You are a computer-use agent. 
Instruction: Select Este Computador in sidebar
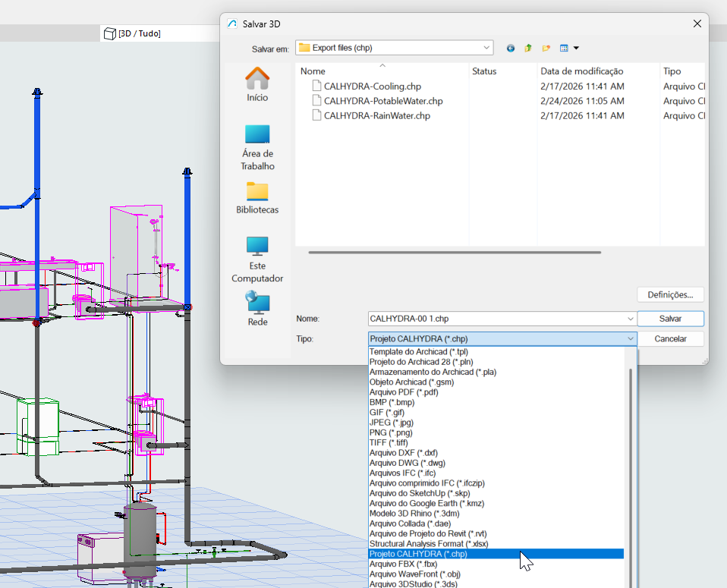pyautogui.click(x=257, y=259)
